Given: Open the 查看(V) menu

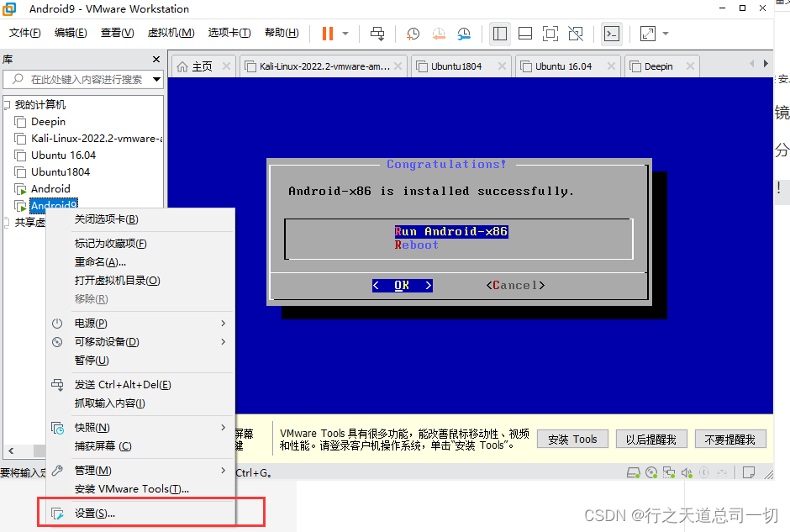Looking at the screenshot, I should tap(117, 33).
